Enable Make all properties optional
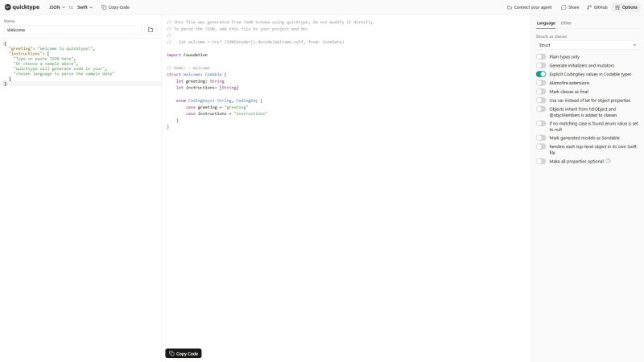The width and height of the screenshot is (644, 362). [541, 162]
